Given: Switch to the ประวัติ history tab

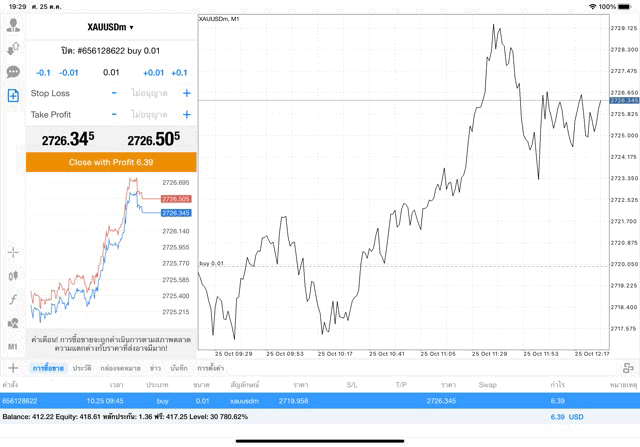Looking at the screenshot, I should pyautogui.click(x=82, y=368).
